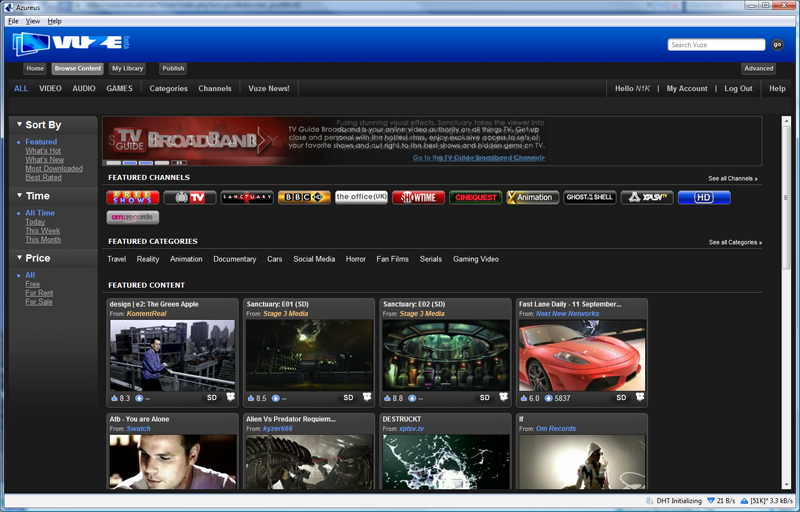Click the Search Vuze input field
Screen dimensions: 800x512
pyautogui.click(x=716, y=45)
